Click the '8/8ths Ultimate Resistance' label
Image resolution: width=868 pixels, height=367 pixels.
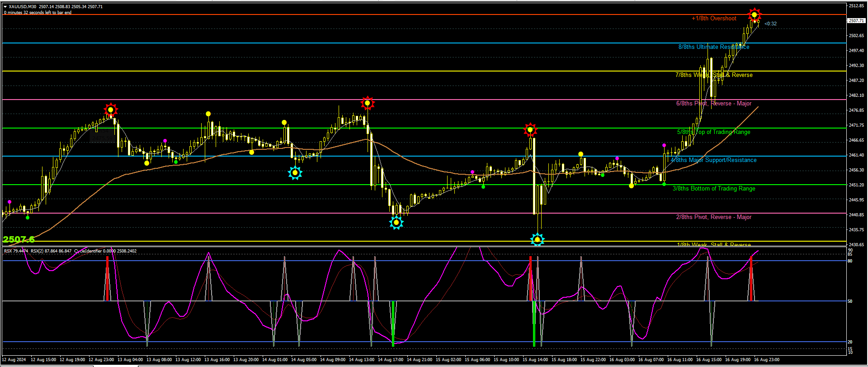click(714, 47)
